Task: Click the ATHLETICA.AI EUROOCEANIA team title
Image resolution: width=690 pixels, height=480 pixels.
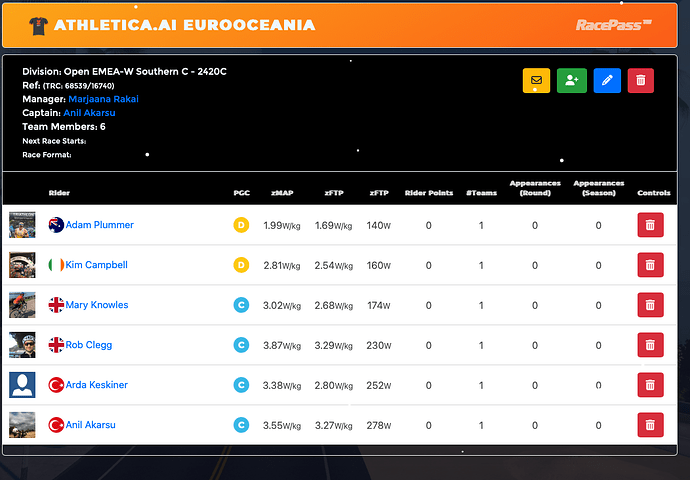Action: (x=184, y=25)
